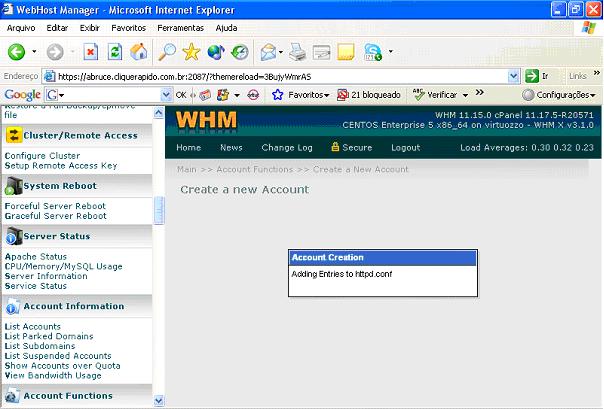Open the Exibir menu
The image size is (604, 409).
(89, 28)
